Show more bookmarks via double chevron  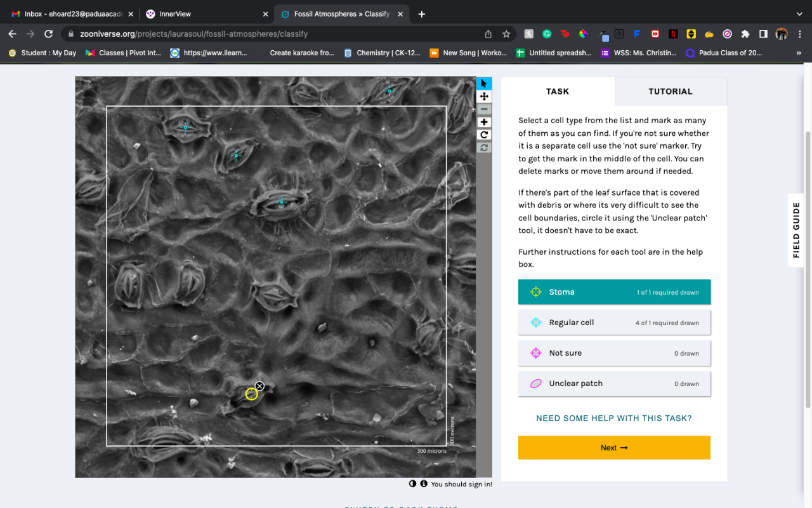pyautogui.click(x=799, y=53)
